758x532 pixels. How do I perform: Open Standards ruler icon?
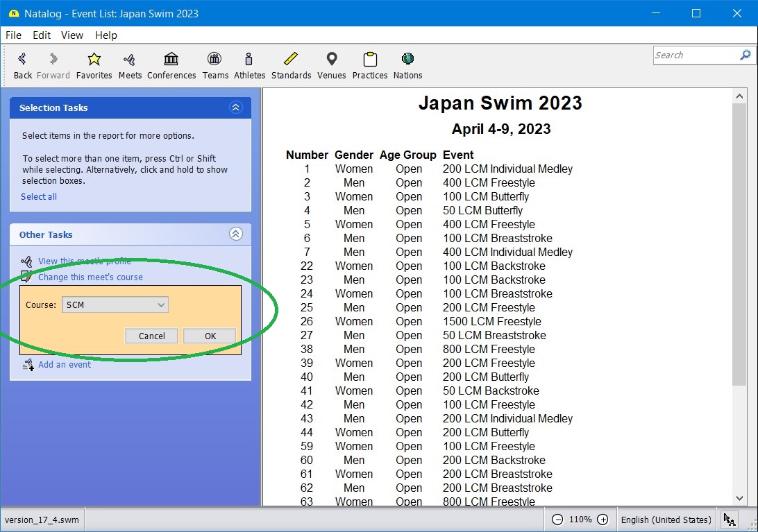pos(291,60)
